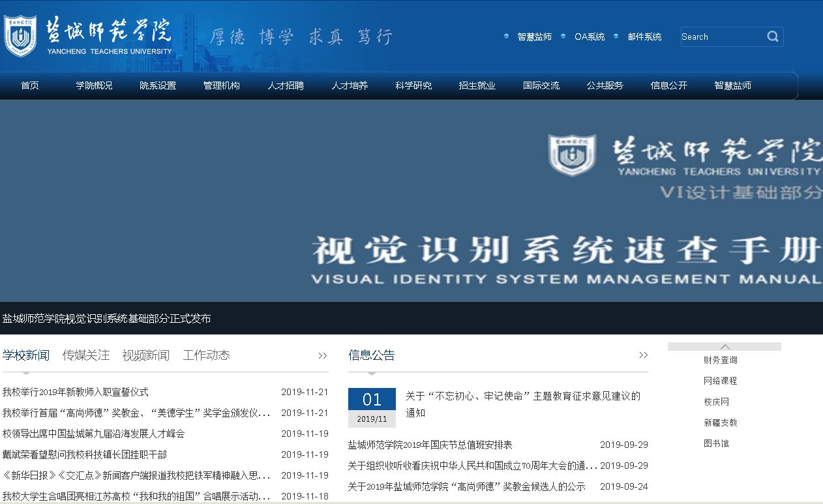The width and height of the screenshot is (823, 504).
Task: Open the 信息公告 section heading
Action: tap(372, 355)
